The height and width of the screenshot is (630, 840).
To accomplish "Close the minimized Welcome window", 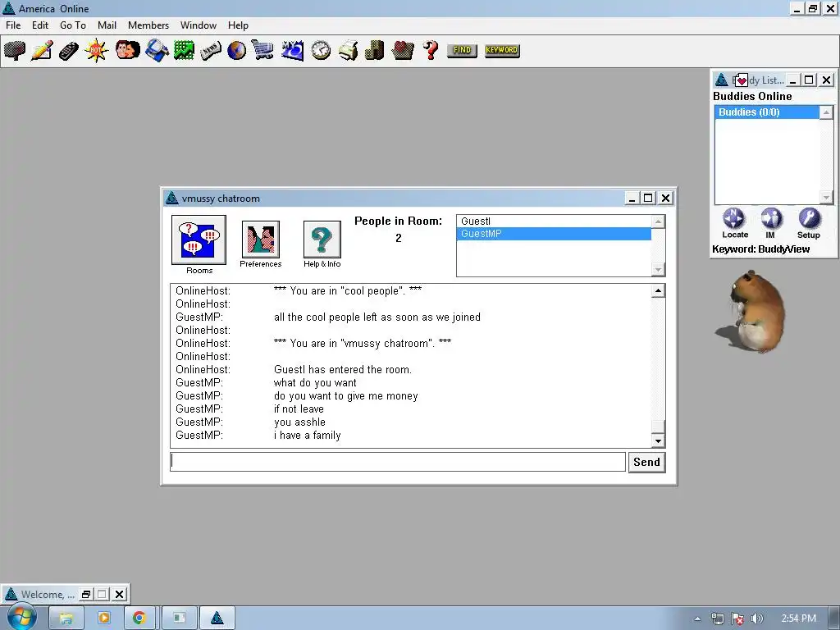I will click(120, 594).
